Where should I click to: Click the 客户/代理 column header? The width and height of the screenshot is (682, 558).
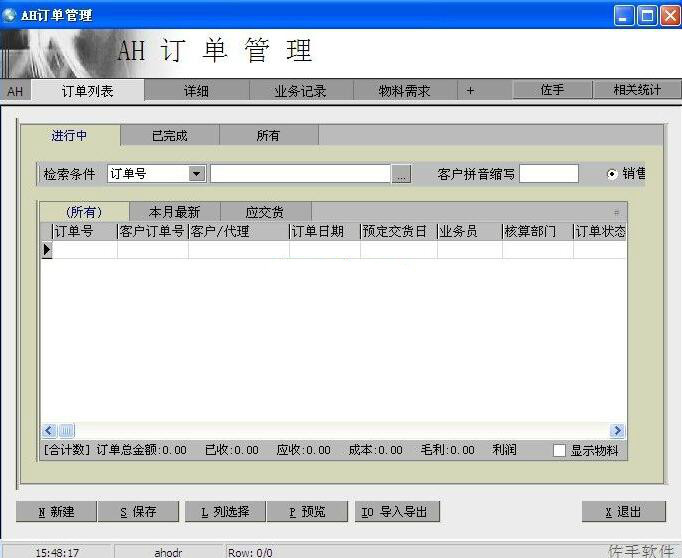click(239, 231)
